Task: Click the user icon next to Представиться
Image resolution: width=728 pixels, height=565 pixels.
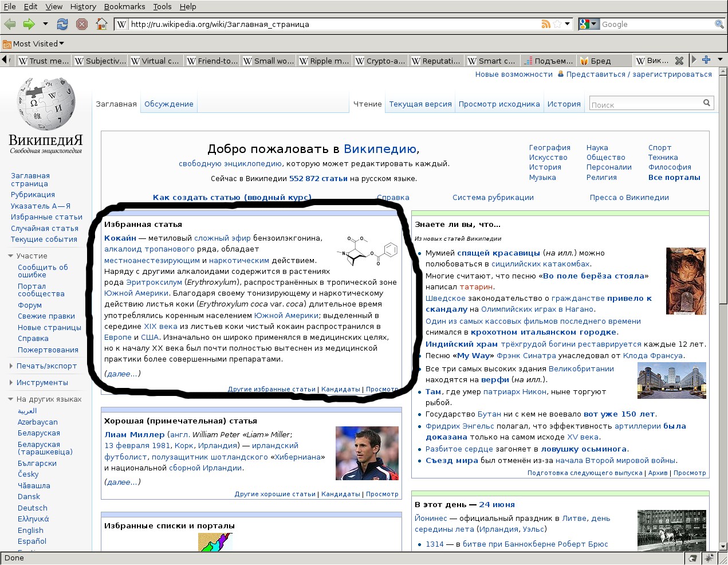Action: tap(561, 74)
